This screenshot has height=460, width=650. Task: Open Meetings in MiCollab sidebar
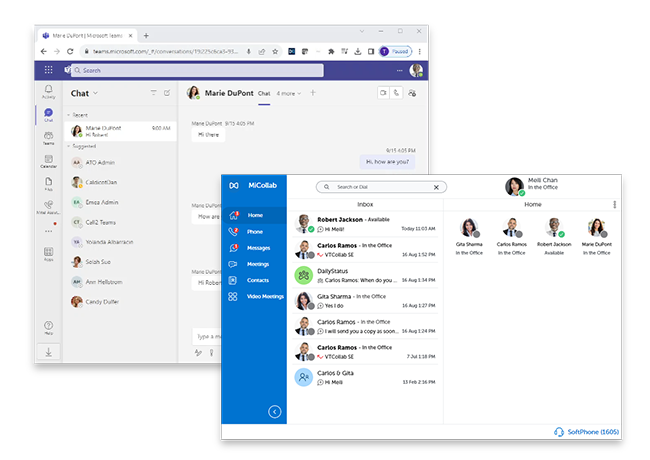tap(254, 264)
